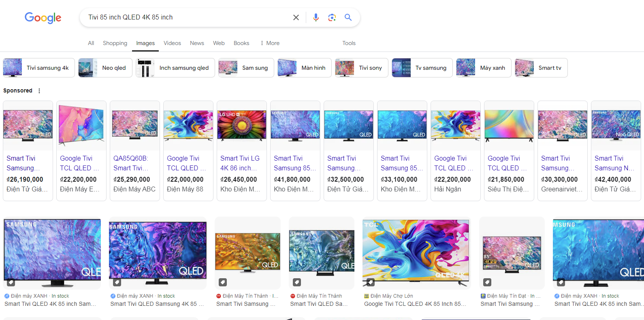This screenshot has width=644, height=320.
Task: Switch to the All tab
Action: click(x=91, y=43)
